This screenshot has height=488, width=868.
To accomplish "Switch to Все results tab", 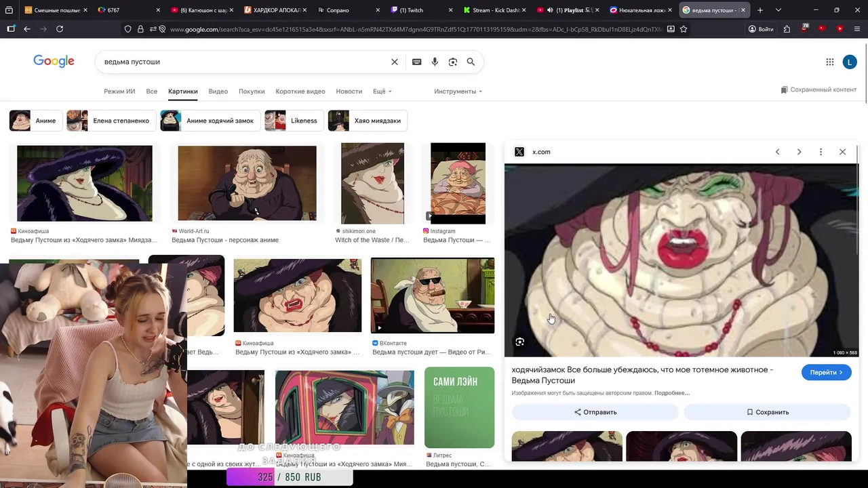I will 152,91.
